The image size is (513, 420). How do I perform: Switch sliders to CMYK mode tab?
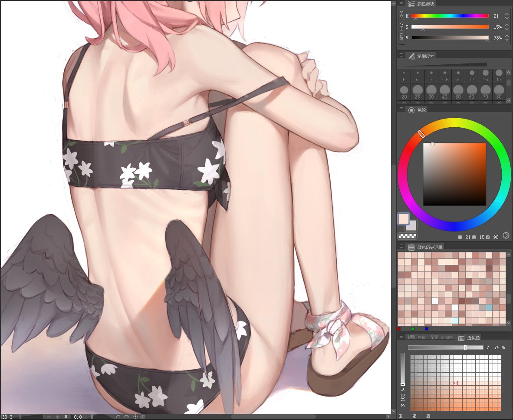[401, 38]
